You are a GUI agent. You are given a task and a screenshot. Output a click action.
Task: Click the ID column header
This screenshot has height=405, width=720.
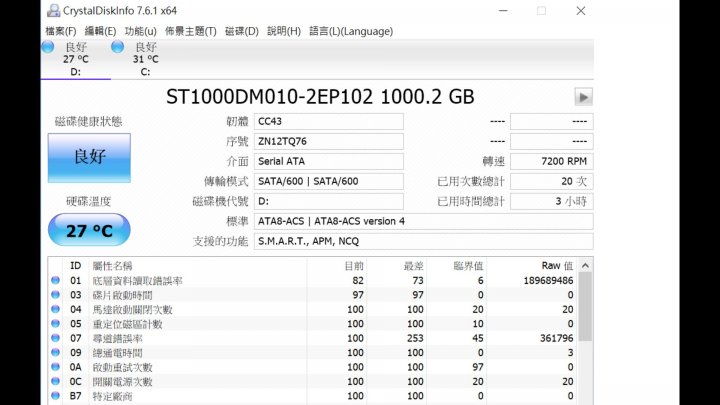[75, 266]
